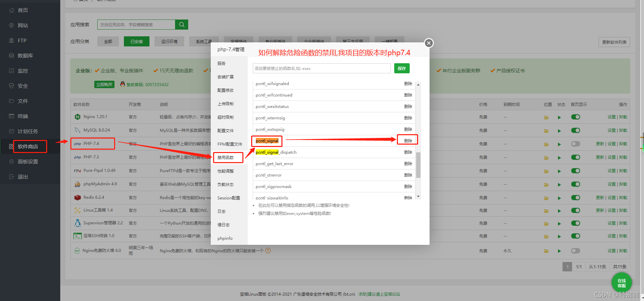Click the Linux工具箱 wrench icon
The height and width of the screenshot is (301, 644).
(77, 211)
